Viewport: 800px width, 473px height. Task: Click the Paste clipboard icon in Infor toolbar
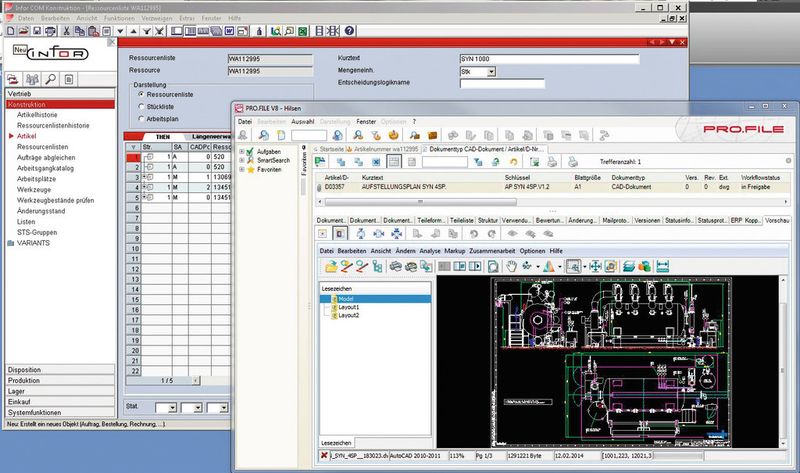[93, 31]
